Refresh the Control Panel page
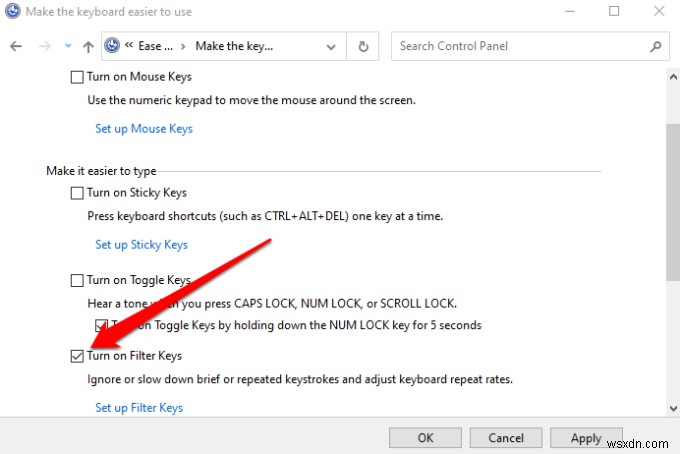 point(363,46)
